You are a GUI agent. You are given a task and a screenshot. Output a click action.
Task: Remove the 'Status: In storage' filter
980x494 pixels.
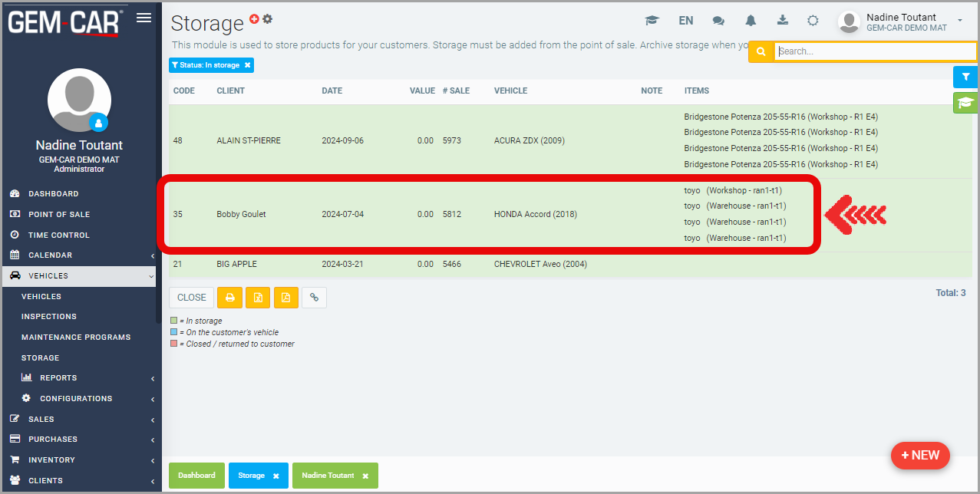(x=247, y=66)
